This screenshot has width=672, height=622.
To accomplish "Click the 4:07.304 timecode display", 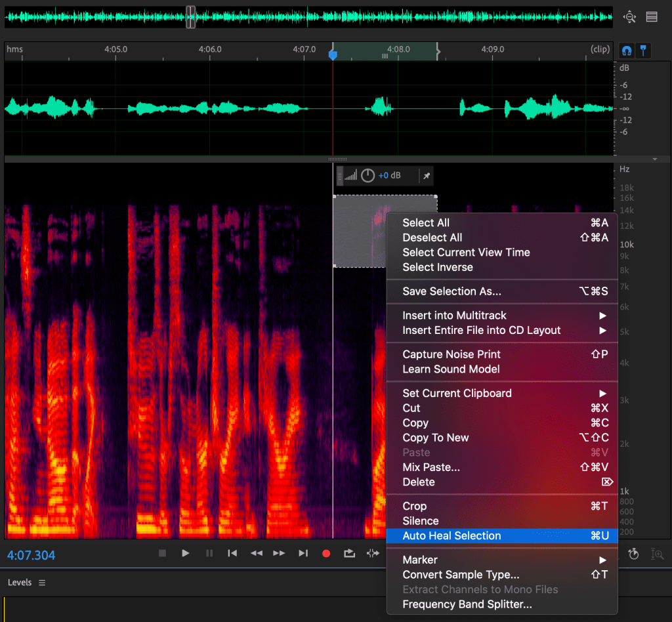I will (x=31, y=555).
